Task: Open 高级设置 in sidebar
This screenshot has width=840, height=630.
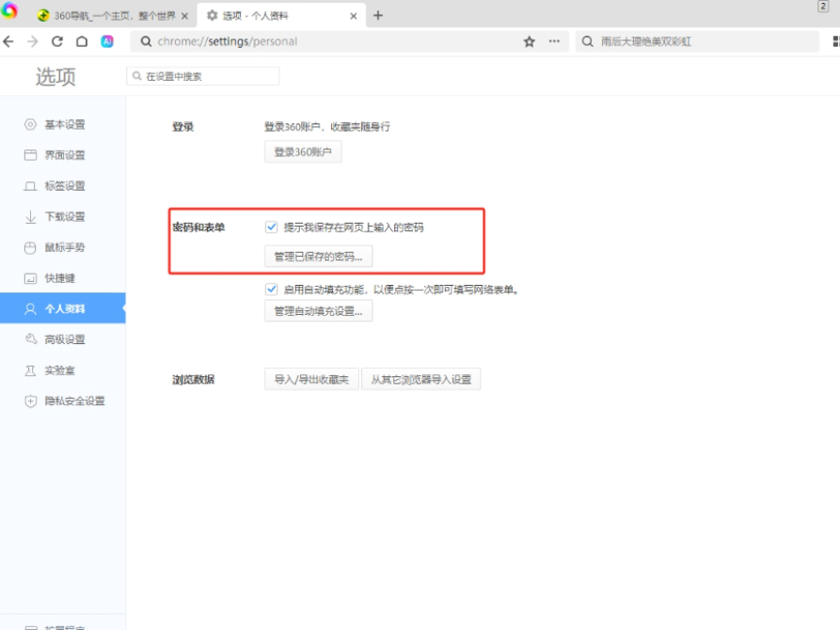Action: 63,339
